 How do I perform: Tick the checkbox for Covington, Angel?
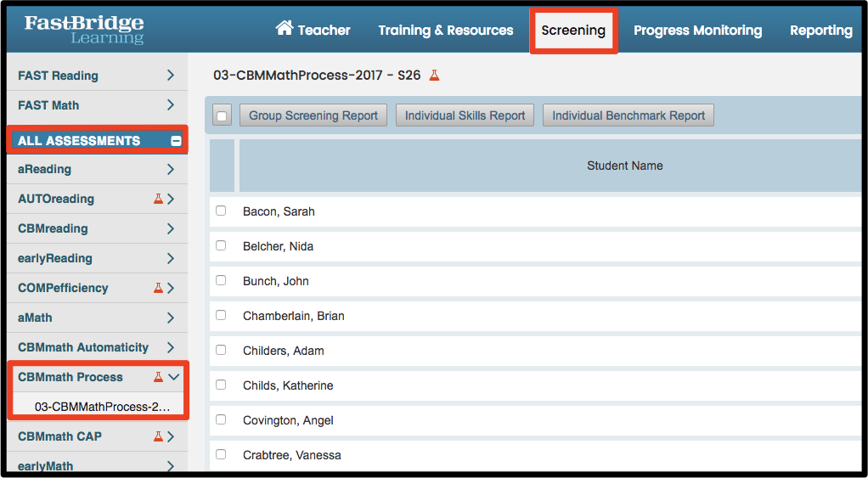point(221,420)
